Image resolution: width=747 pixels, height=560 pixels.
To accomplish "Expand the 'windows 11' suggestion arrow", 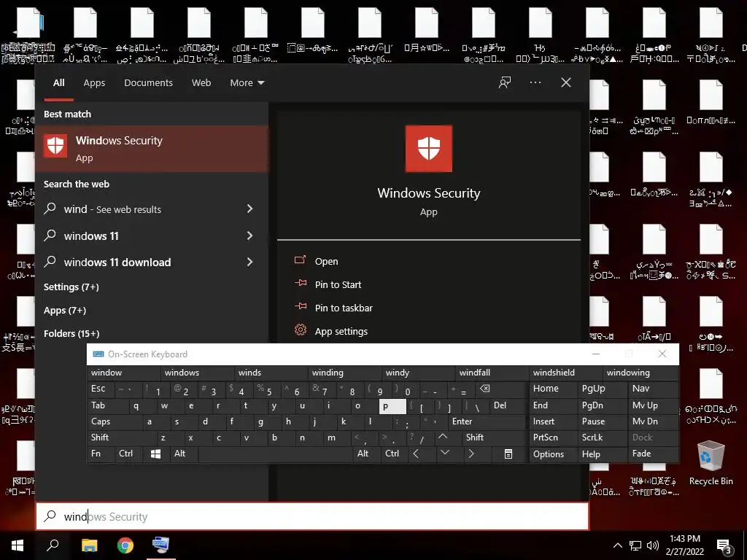I will click(x=249, y=236).
